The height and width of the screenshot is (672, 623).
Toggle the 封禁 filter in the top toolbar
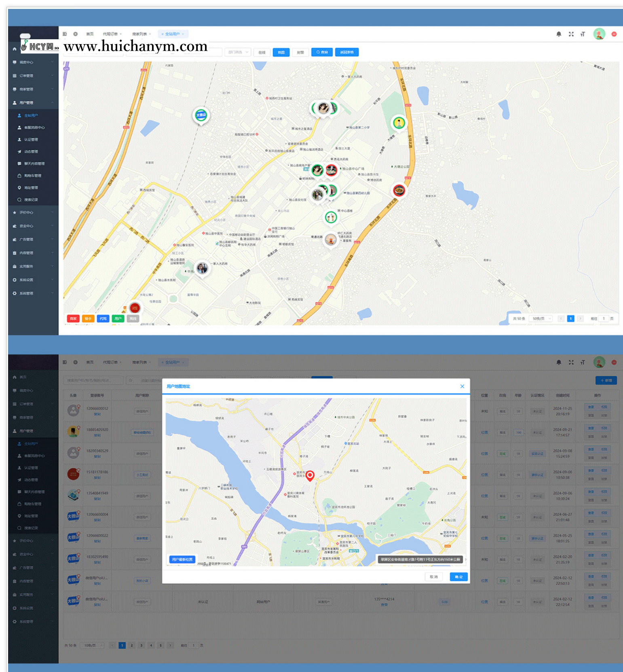(300, 52)
